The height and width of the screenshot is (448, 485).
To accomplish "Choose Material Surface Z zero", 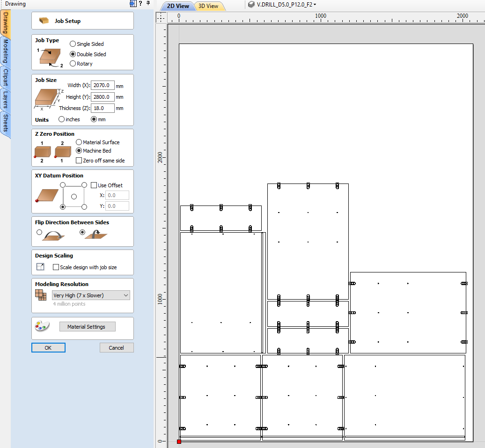I will click(79, 142).
